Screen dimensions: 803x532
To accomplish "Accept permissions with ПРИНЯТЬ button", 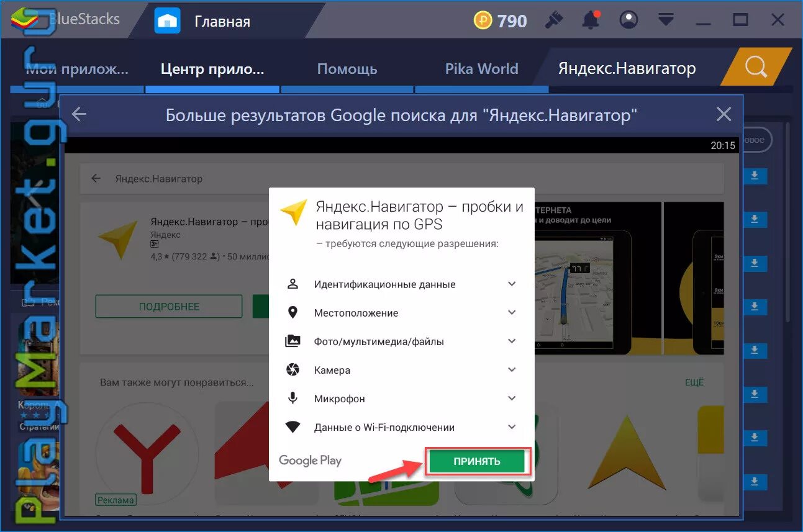I will pyautogui.click(x=477, y=461).
